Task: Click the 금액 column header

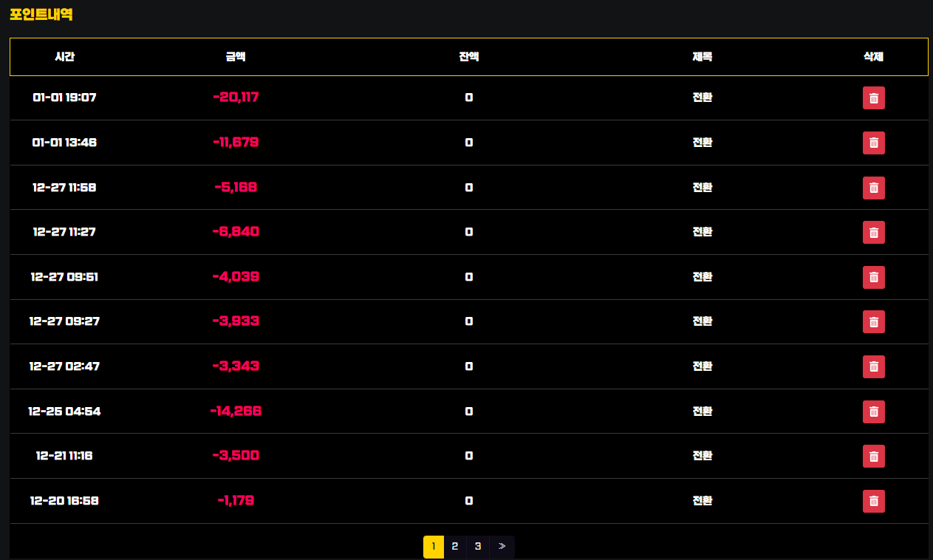Action: click(x=236, y=57)
